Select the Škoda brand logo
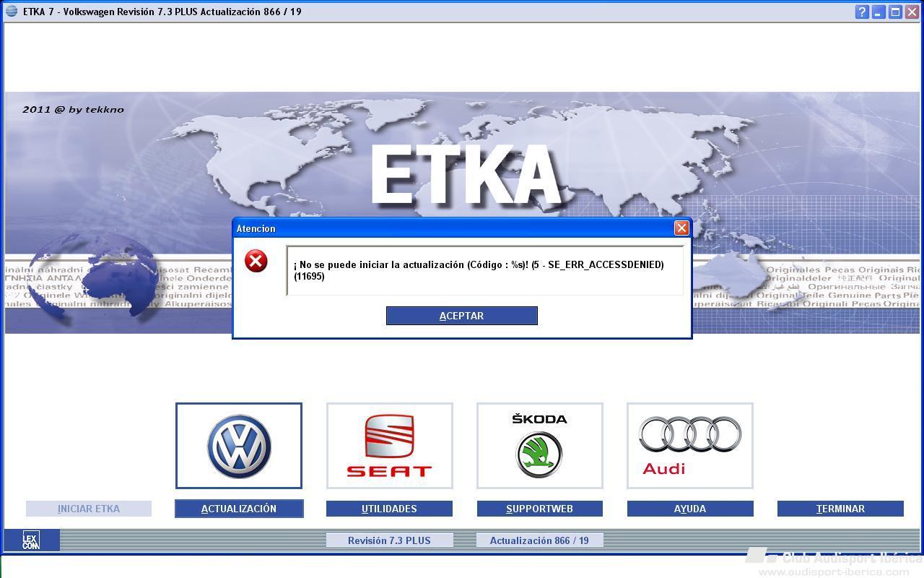Viewport: 924px width, 578px height. (x=539, y=446)
